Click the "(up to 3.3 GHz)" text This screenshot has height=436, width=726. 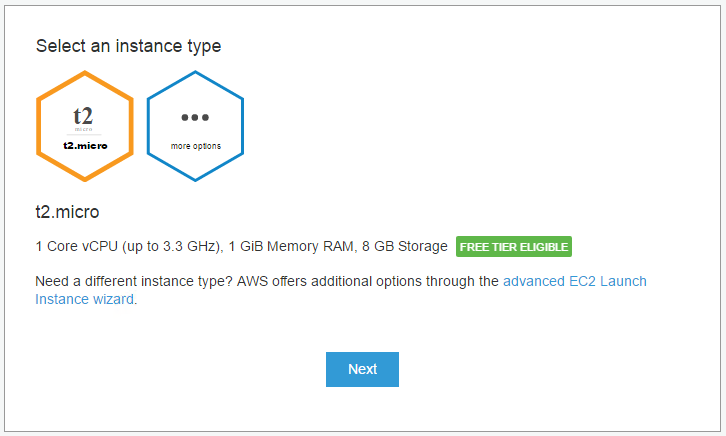coord(172,246)
